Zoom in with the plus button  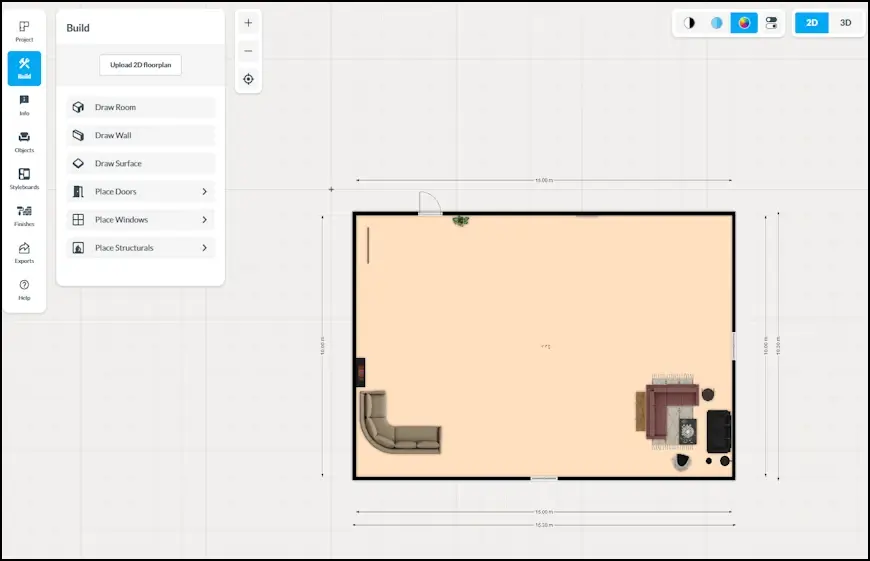pyautogui.click(x=248, y=23)
